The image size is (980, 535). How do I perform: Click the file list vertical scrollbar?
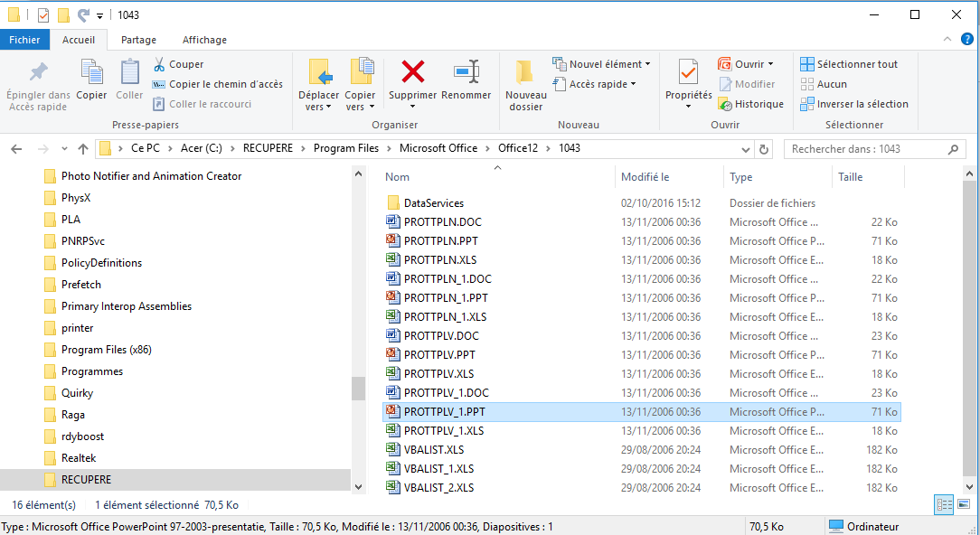pyautogui.click(x=969, y=329)
